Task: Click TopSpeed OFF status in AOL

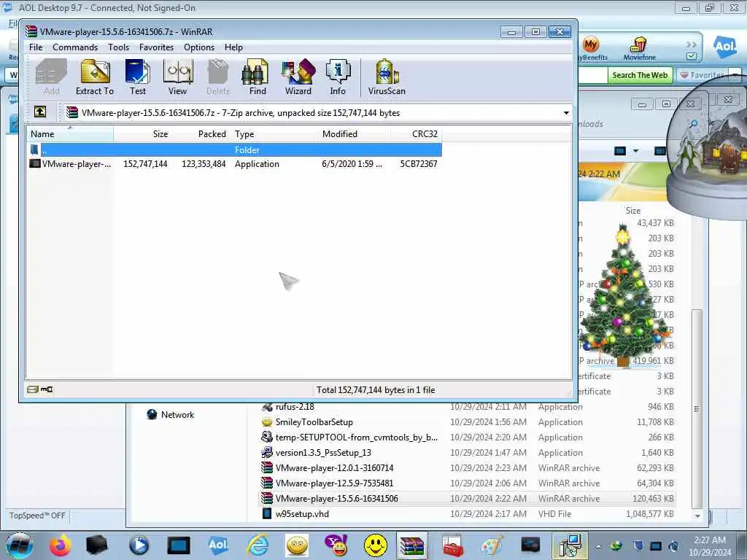Action: click(37, 516)
